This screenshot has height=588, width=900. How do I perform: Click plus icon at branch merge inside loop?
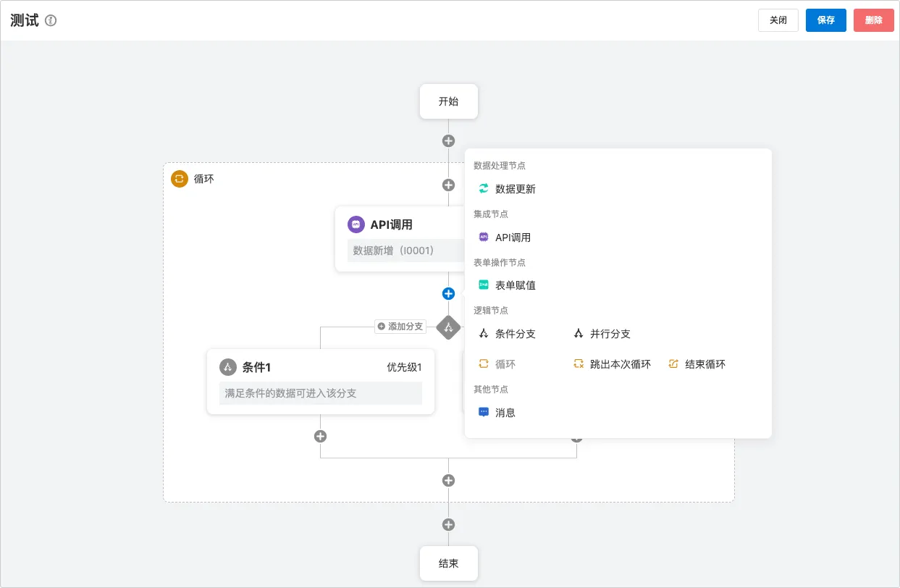click(x=449, y=480)
